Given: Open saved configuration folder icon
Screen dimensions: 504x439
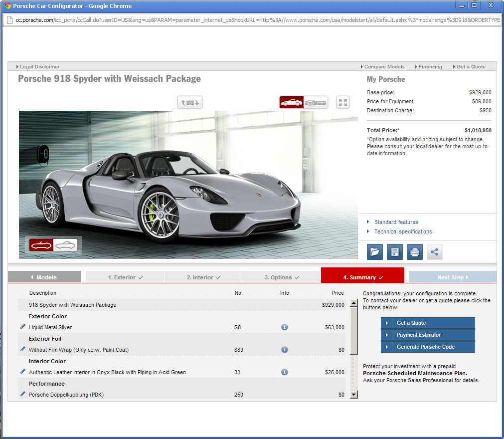Looking at the screenshot, I should [x=375, y=252].
